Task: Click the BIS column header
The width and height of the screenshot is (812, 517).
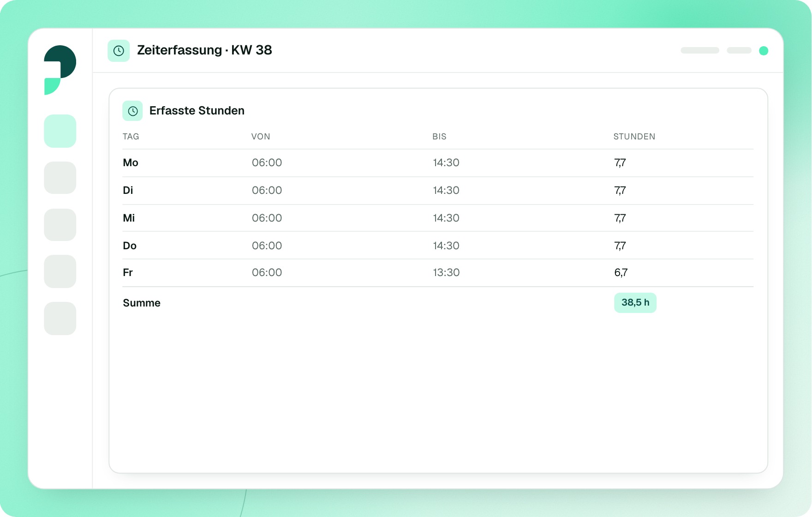Action: pyautogui.click(x=439, y=137)
